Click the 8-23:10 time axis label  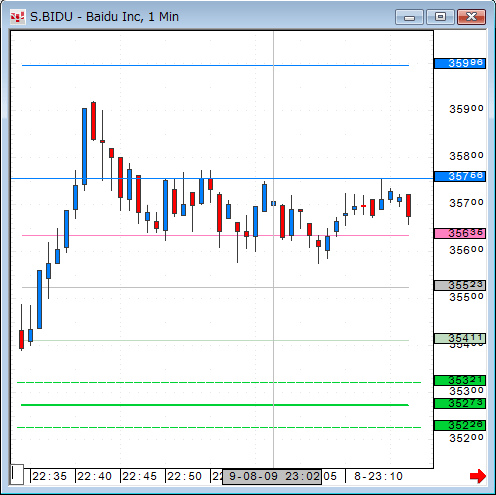click(x=378, y=476)
